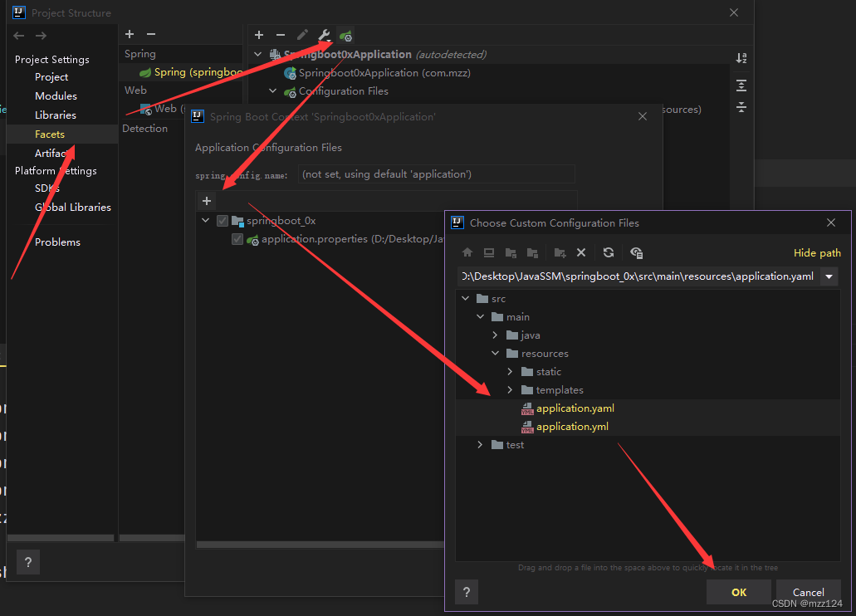Click the Desktop directory icon in file chooser
856x616 pixels.
[489, 252]
